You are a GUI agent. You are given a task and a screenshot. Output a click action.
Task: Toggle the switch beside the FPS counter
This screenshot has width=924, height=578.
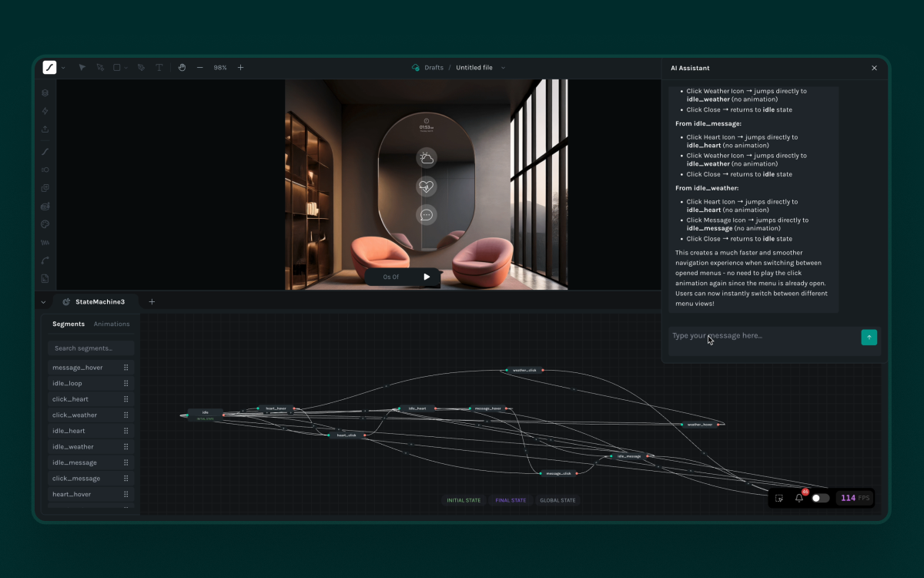[820, 498]
